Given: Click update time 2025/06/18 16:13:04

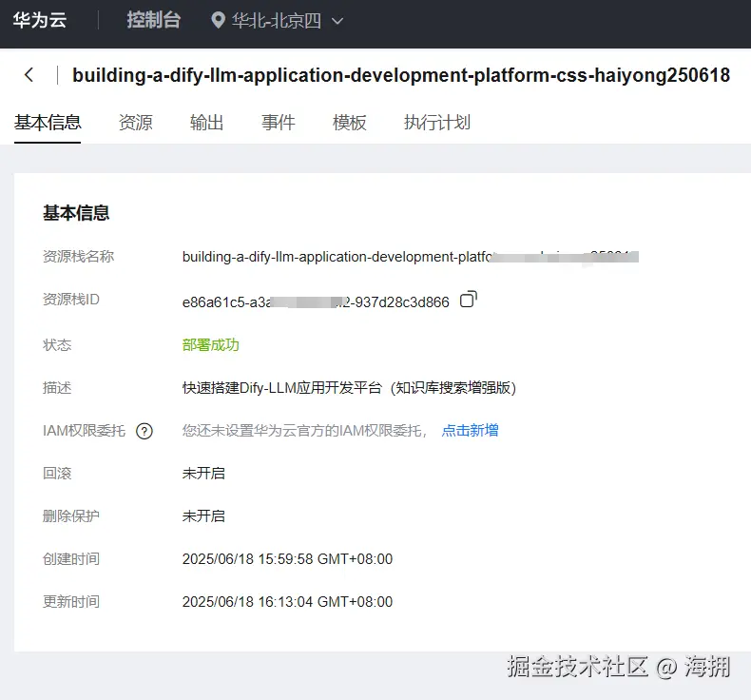Looking at the screenshot, I should (x=287, y=602).
